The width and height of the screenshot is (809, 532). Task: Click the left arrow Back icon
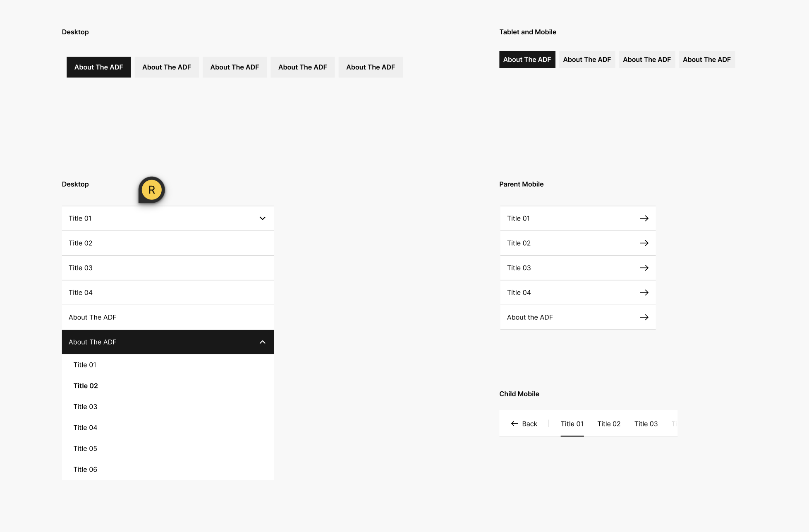pos(514,424)
